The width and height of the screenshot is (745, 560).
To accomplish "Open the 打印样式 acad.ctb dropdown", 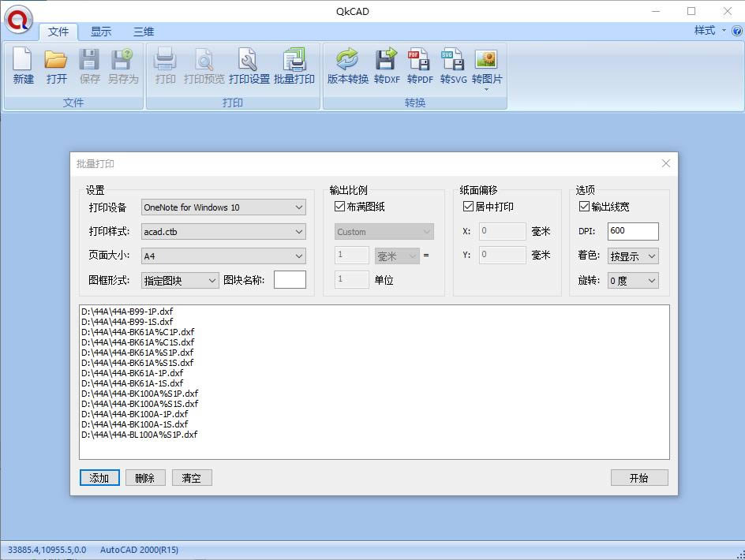I will coord(223,231).
